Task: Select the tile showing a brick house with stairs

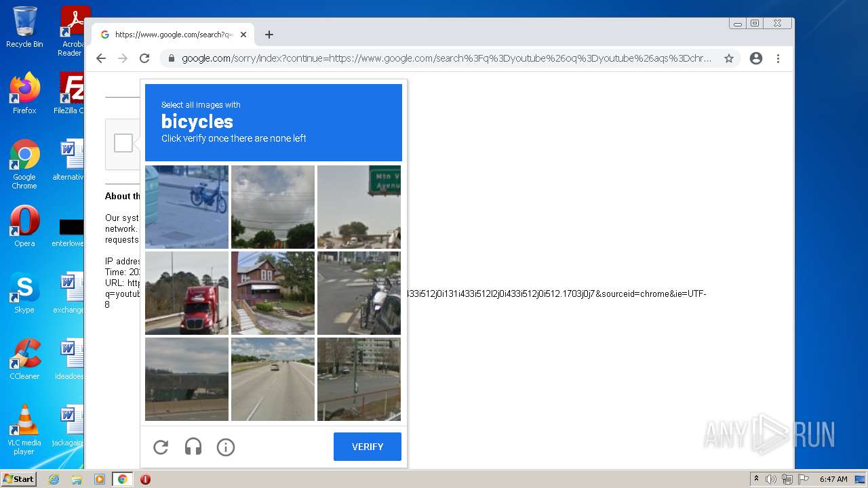Action: click(x=273, y=293)
